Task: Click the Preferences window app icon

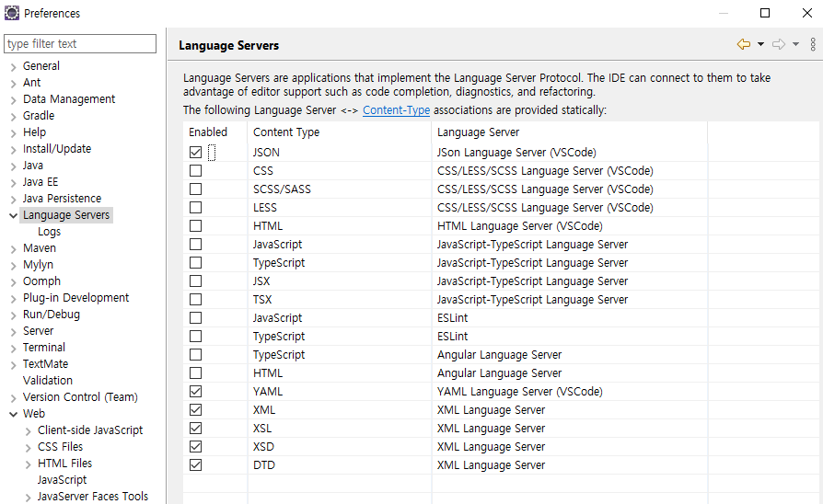Action: click(12, 13)
